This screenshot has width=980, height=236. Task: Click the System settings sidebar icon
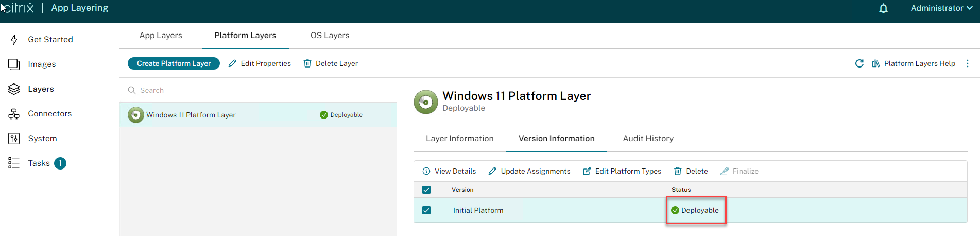coord(14,139)
